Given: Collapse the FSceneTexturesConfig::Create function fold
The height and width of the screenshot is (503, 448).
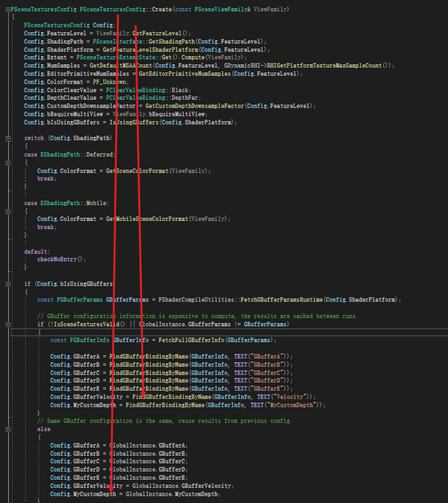Looking at the screenshot, I should 7,10.
